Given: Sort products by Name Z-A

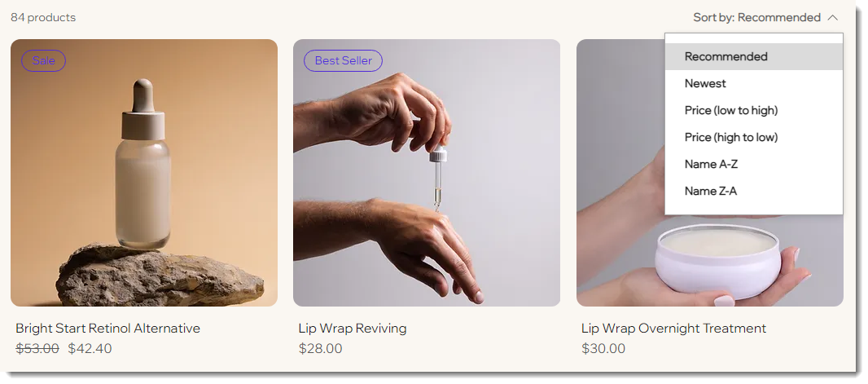Looking at the screenshot, I should [x=754, y=191].
